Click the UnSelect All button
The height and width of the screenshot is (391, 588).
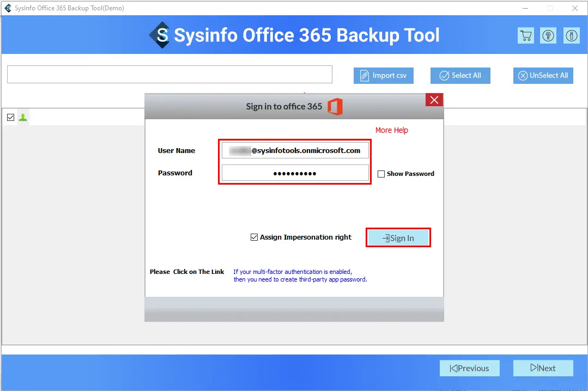click(543, 76)
